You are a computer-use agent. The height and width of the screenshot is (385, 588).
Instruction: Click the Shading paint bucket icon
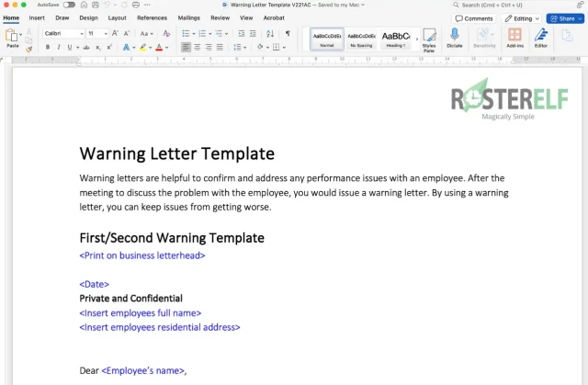(x=260, y=47)
